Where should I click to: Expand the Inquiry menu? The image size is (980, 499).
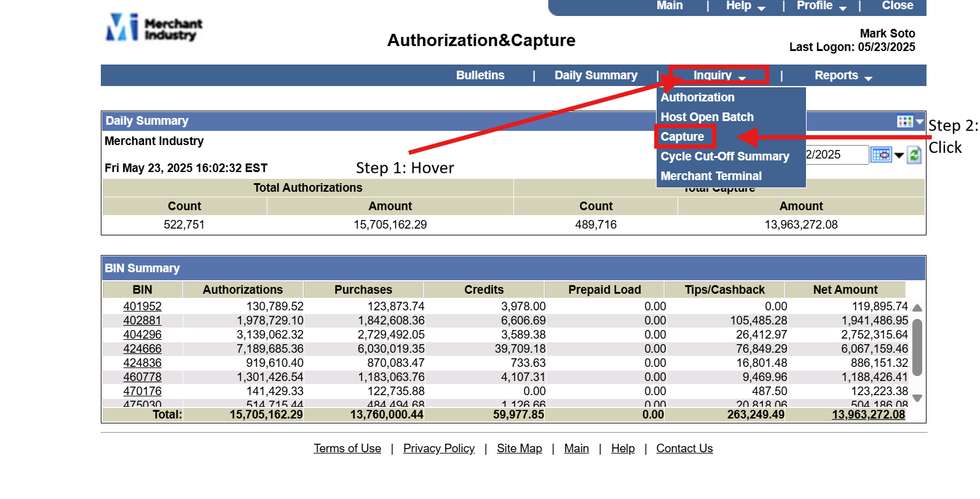pyautogui.click(x=719, y=75)
